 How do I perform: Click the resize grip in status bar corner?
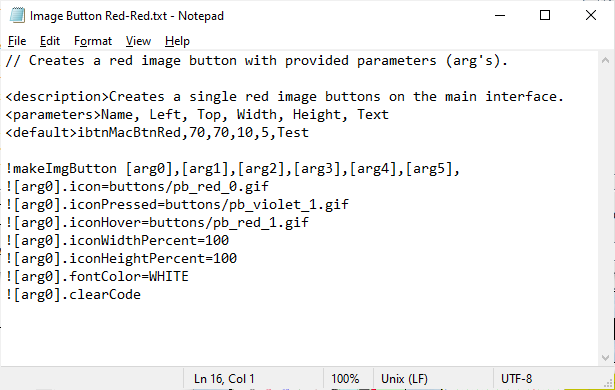[x=609, y=383]
